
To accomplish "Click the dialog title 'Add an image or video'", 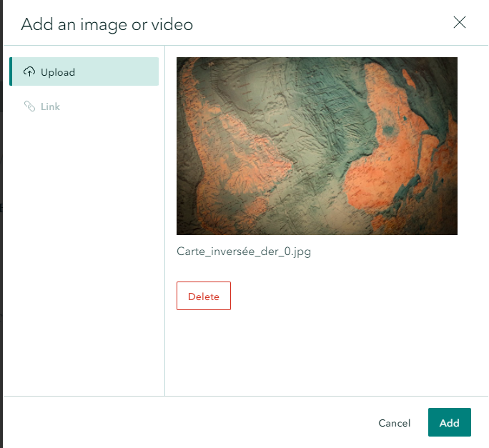I will click(107, 24).
